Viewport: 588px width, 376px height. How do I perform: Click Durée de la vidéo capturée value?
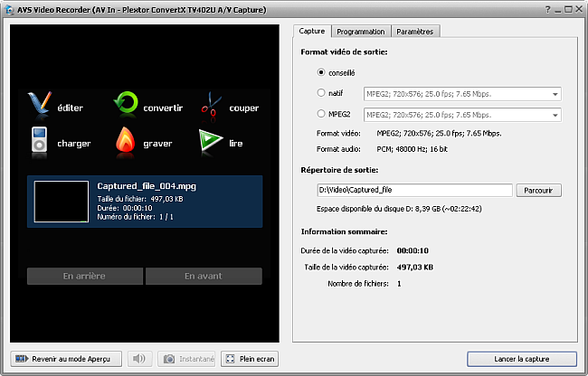(x=413, y=250)
